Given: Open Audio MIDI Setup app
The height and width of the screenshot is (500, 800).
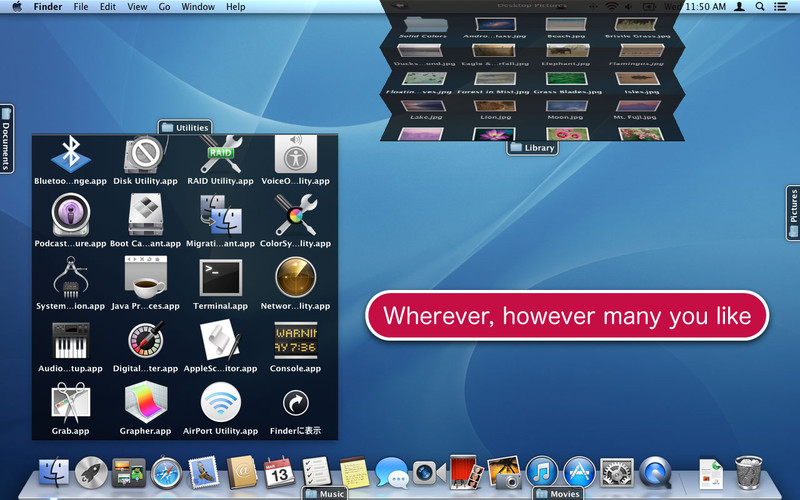Looking at the screenshot, I should pyautogui.click(x=70, y=340).
